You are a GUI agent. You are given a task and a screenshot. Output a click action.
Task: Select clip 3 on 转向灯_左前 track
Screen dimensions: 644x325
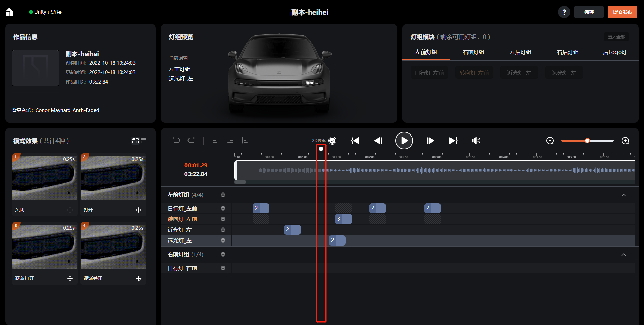(x=343, y=219)
